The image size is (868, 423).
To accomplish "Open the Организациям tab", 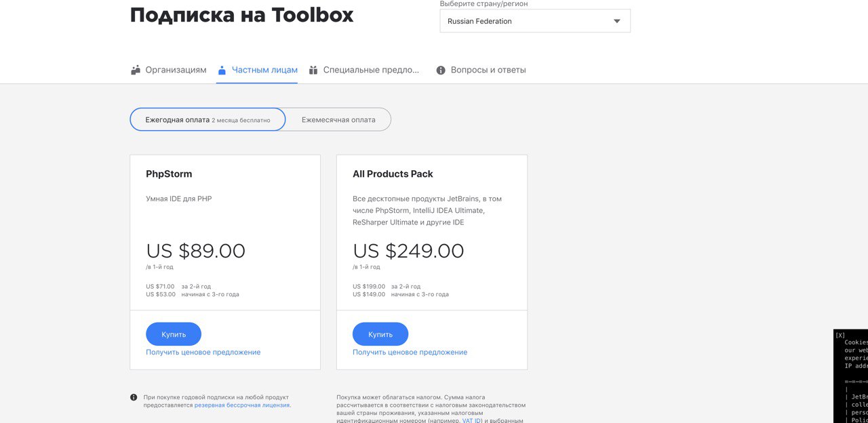I will coord(176,70).
